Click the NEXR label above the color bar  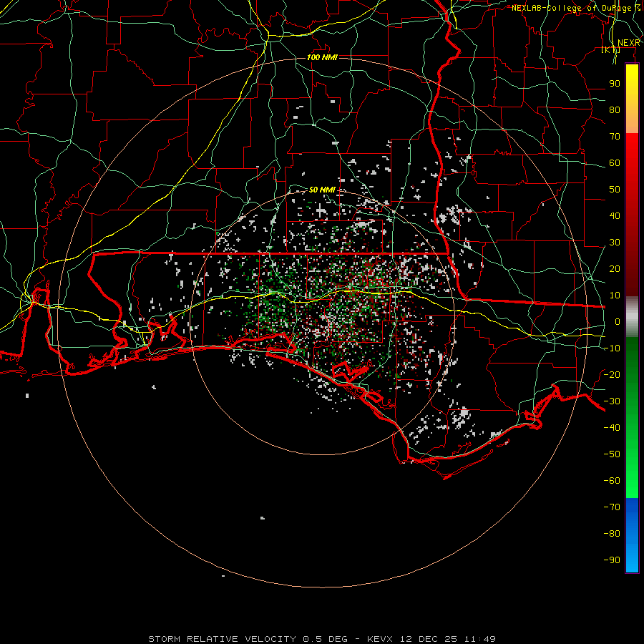coord(629,43)
